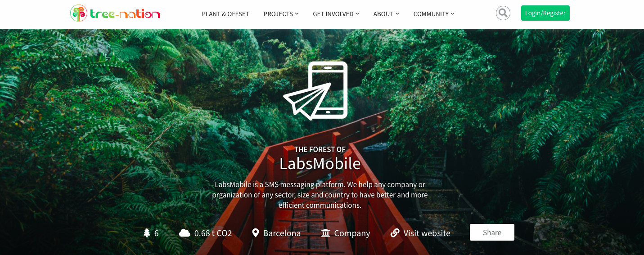Click the chain link icon
This screenshot has width=644, height=255.
[x=395, y=233]
